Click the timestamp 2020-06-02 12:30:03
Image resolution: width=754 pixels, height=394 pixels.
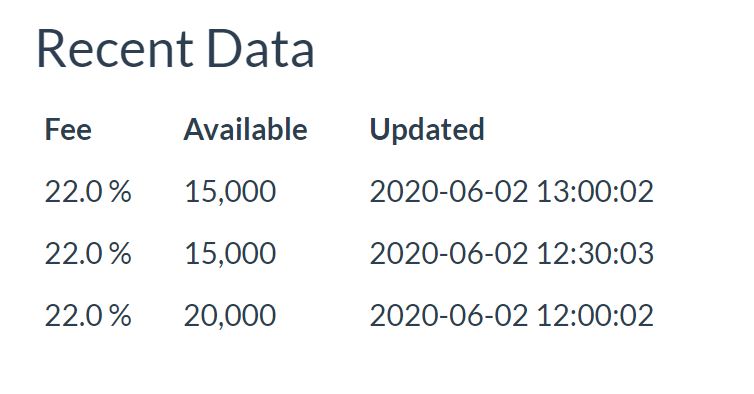pos(512,254)
